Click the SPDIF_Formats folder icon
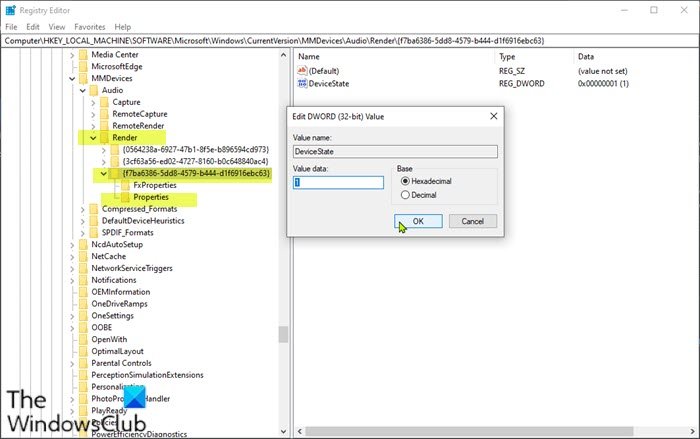 pos(94,233)
